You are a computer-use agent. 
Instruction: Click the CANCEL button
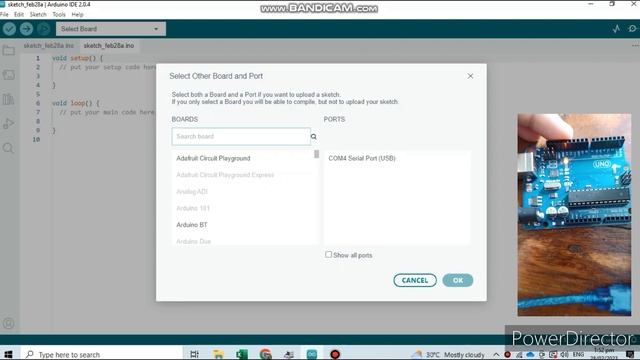pos(415,280)
